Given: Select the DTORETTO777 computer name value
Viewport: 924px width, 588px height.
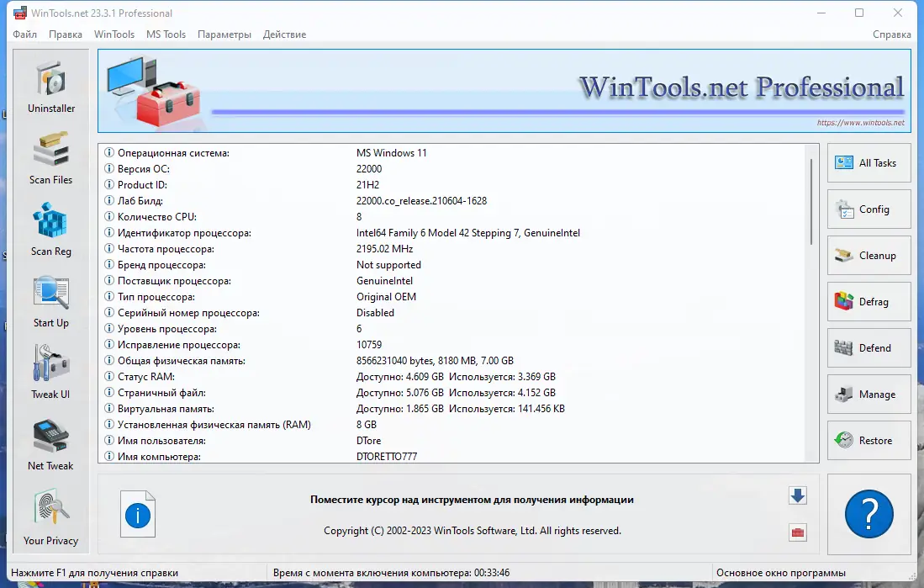Looking at the screenshot, I should [387, 457].
